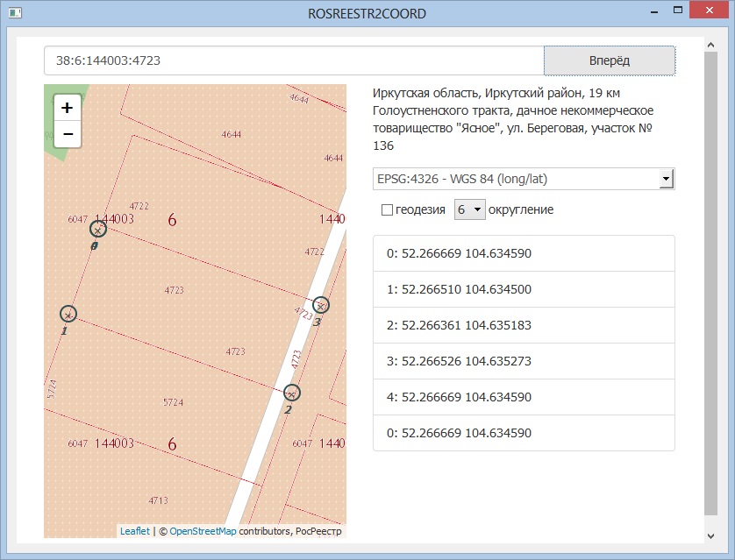Click the map zoom in plus button
The height and width of the screenshot is (560, 735).
(68, 107)
